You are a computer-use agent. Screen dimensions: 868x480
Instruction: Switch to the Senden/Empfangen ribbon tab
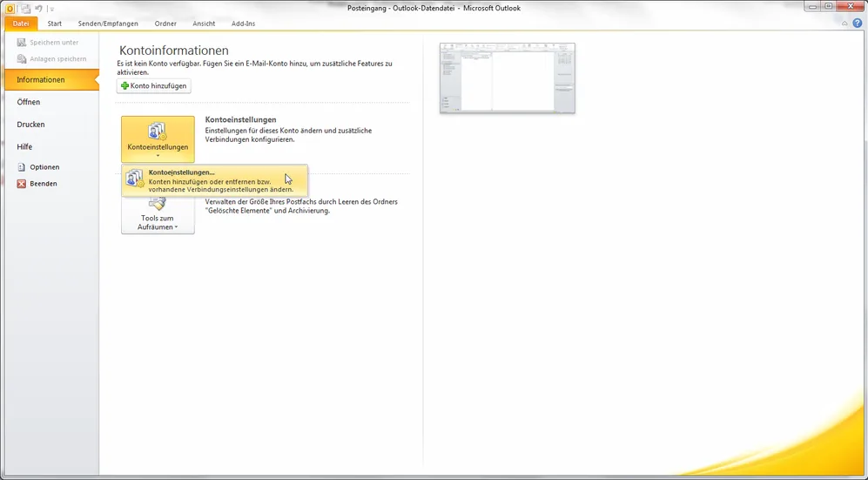(x=108, y=24)
